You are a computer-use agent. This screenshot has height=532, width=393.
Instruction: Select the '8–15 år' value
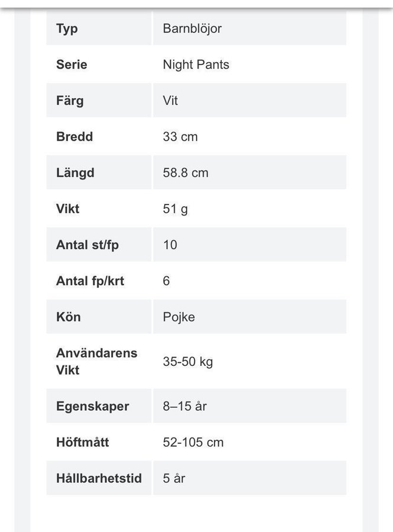pos(184,406)
